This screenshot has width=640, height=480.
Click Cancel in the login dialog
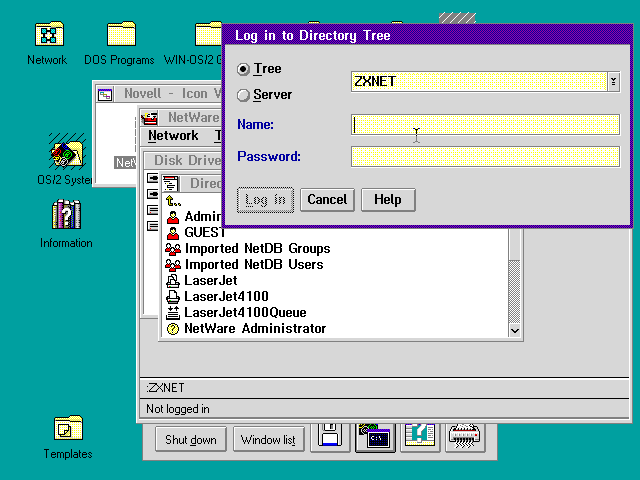[x=327, y=200]
